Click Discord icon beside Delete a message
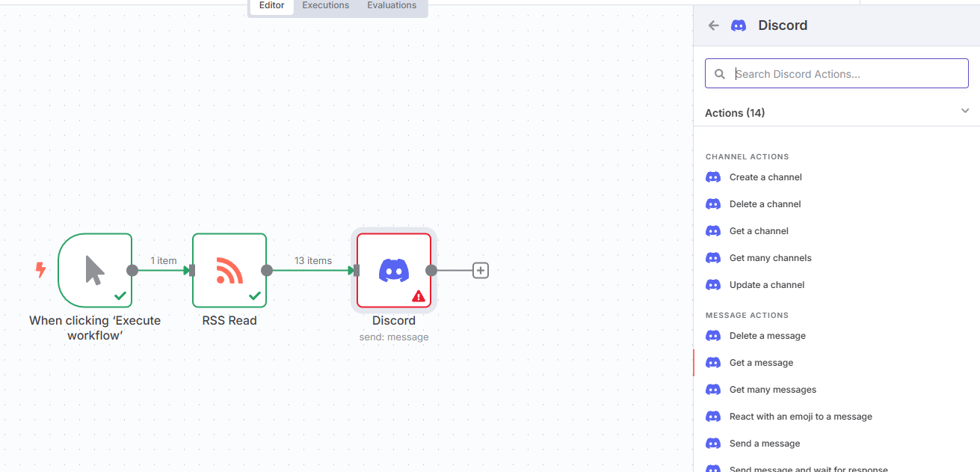Screen dimensions: 980x472 tap(713, 336)
